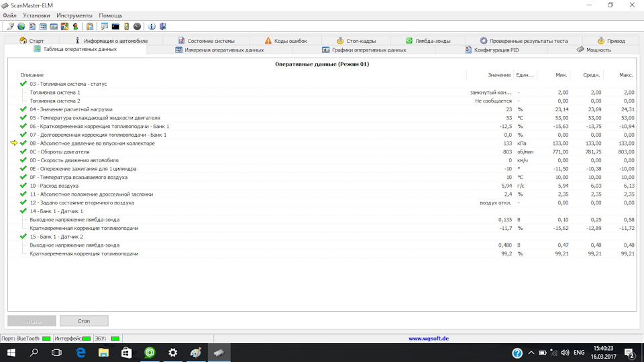
Task: Select the 0F Температура всасываемого воздуха row
Action: pos(323,177)
